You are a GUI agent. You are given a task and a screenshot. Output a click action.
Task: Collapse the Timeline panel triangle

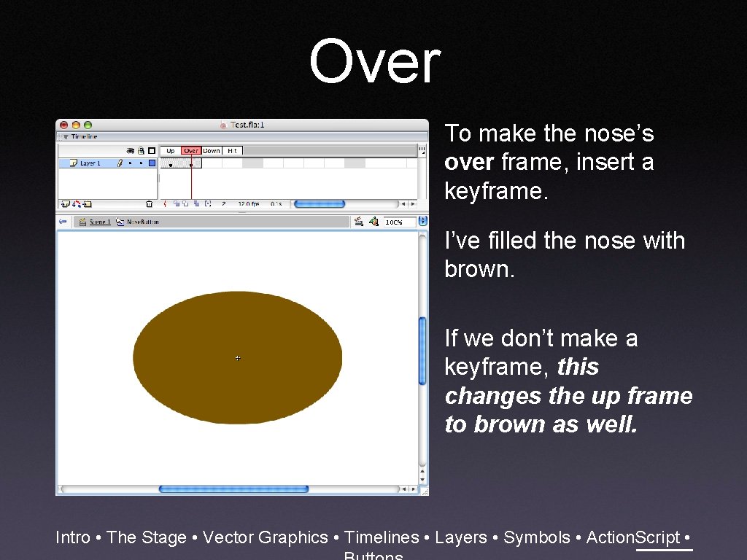pyautogui.click(x=66, y=136)
